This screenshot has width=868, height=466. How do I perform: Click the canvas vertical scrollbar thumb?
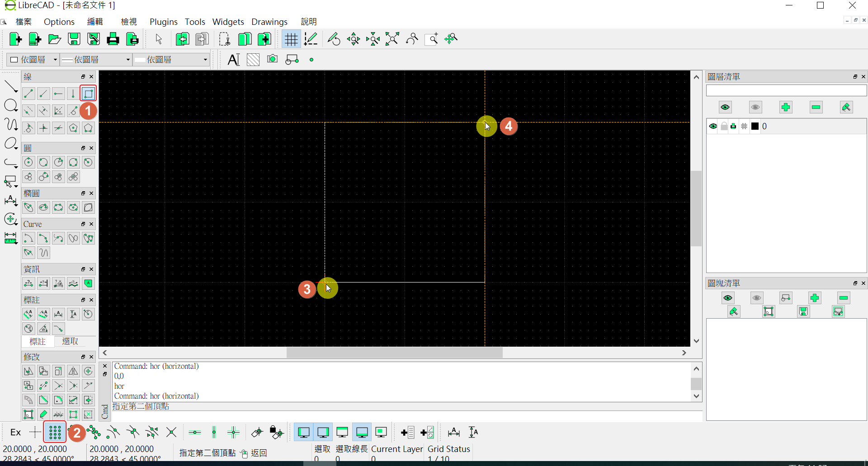click(x=696, y=208)
